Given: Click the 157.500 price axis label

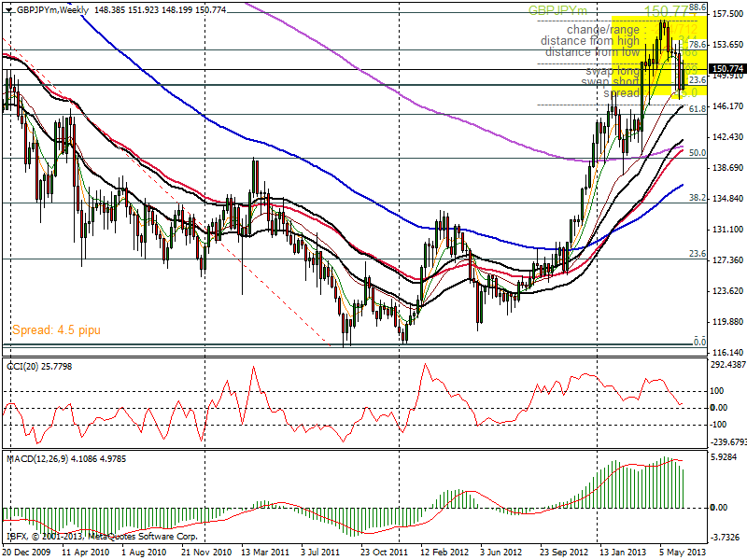Looking at the screenshot, I should point(727,14).
